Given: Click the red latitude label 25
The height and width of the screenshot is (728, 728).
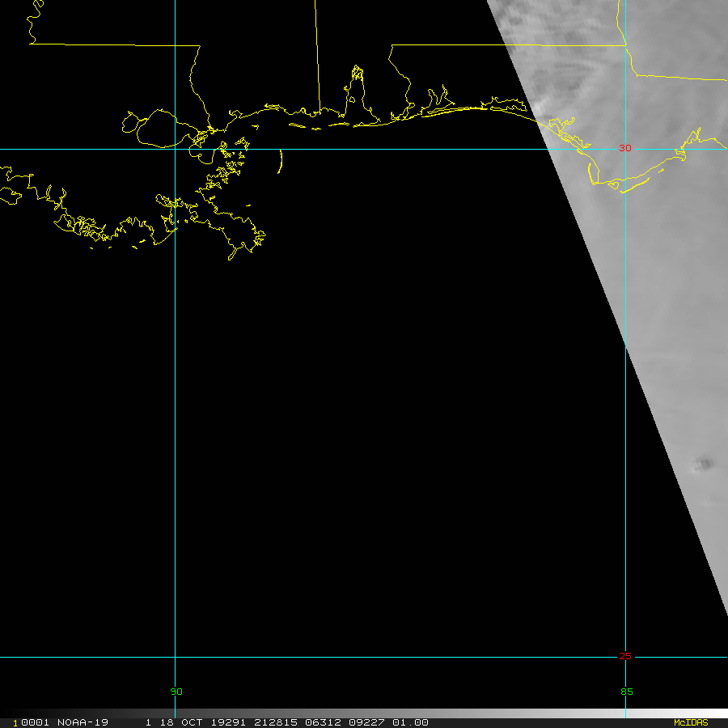Looking at the screenshot, I should pyautogui.click(x=625, y=656).
